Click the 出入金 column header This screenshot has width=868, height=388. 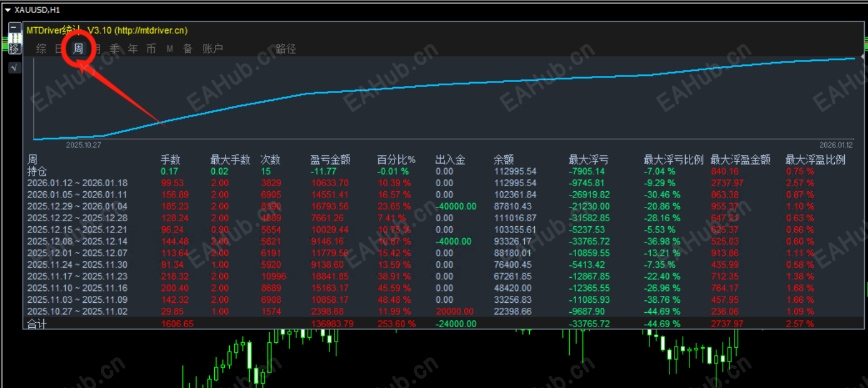[450, 160]
